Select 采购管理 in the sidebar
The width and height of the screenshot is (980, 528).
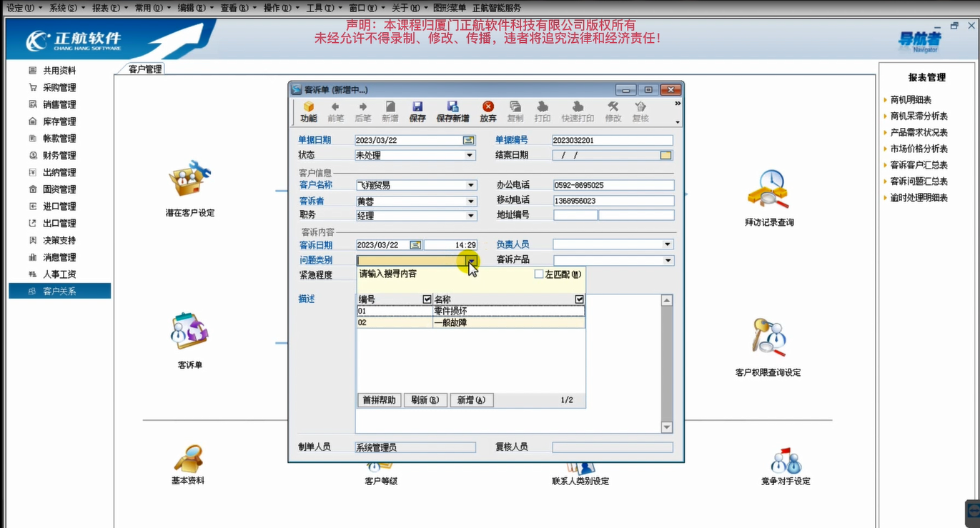59,87
